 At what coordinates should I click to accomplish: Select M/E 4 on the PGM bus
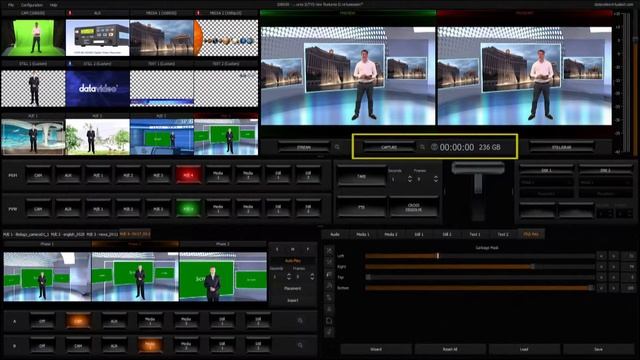188,175
